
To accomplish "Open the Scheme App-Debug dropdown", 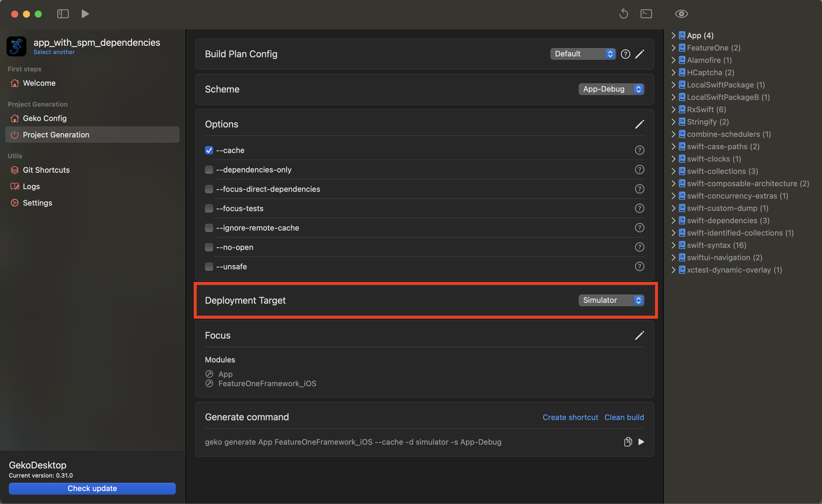I will [x=611, y=89].
